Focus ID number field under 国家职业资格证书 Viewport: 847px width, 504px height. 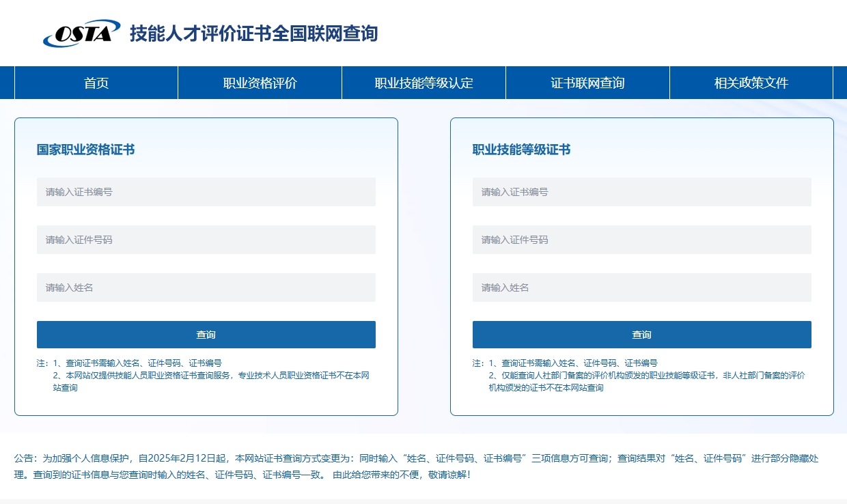point(206,240)
